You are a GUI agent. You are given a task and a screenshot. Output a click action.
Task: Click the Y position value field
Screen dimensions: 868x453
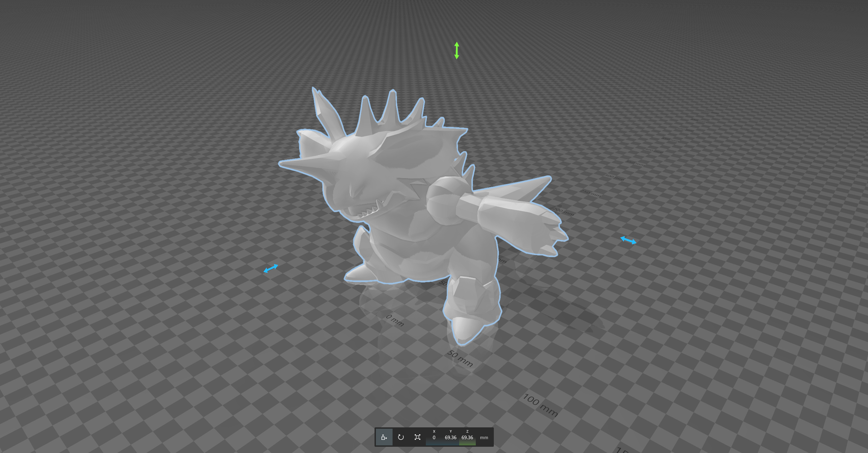tap(450, 437)
